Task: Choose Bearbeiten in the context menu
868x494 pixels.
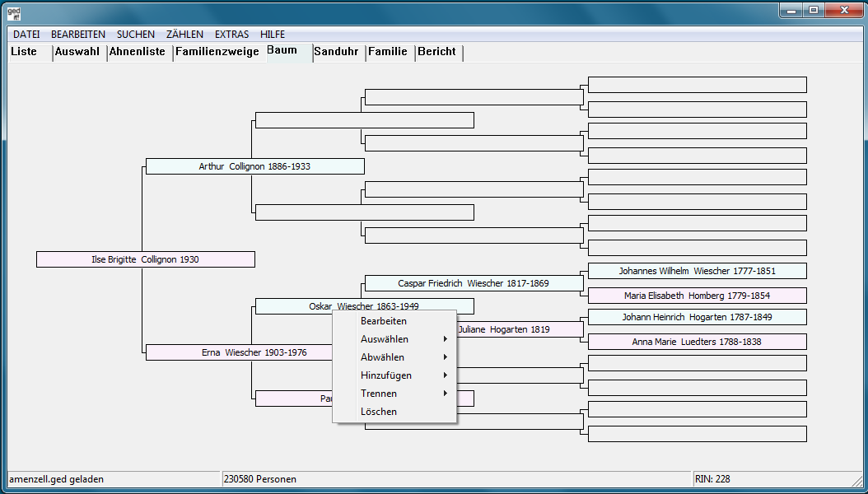Action: click(x=394, y=321)
